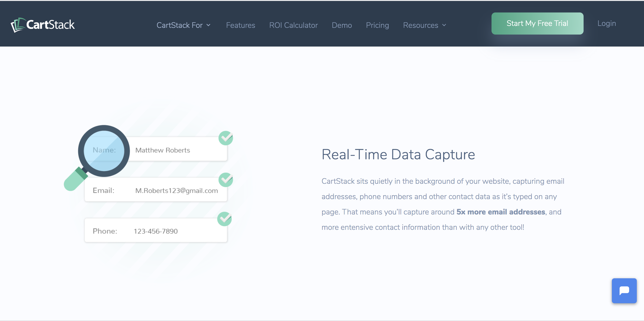View the Pricing page

377,25
